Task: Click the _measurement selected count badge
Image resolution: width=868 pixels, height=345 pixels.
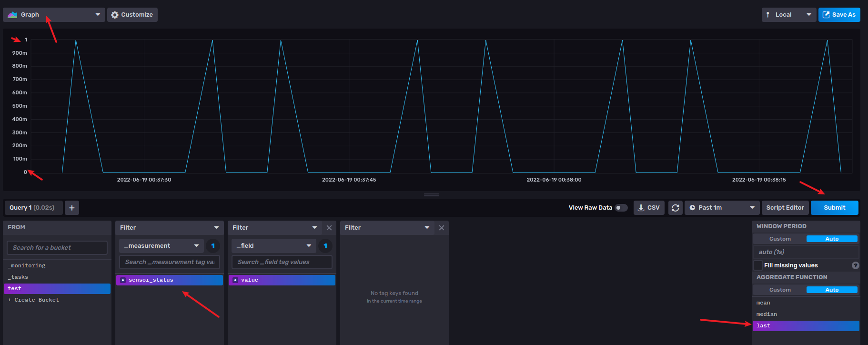Action: [x=213, y=246]
